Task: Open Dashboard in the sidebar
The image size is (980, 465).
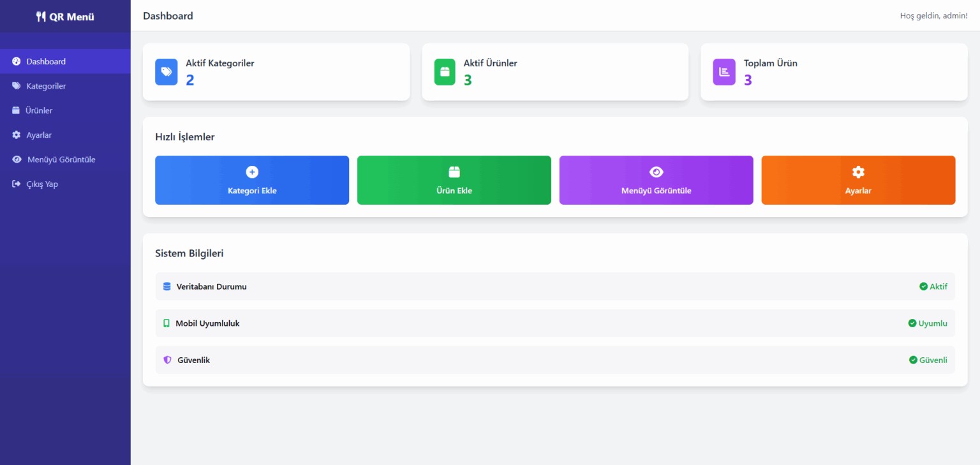Action: 45,62
